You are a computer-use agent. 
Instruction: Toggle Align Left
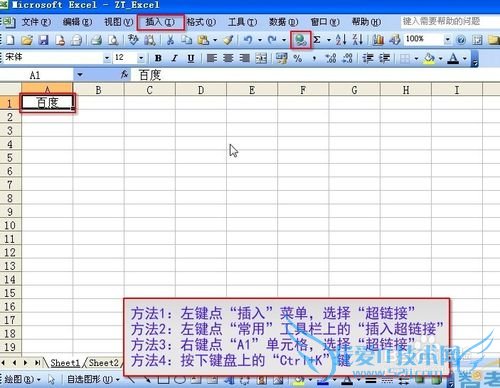[x=211, y=58]
